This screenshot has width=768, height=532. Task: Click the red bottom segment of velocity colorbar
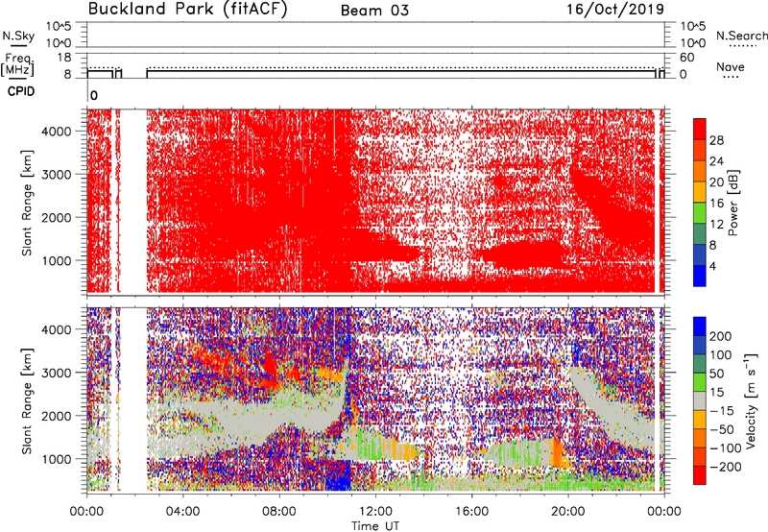coord(700,475)
